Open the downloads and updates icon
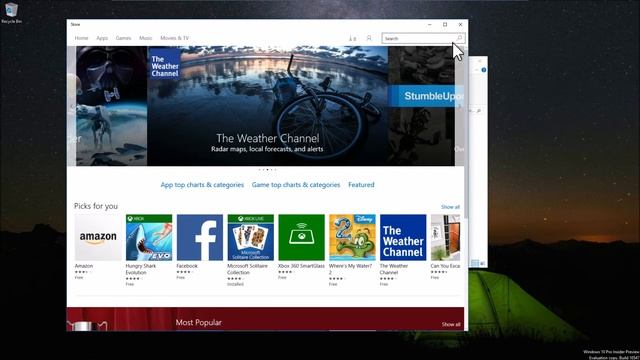The width and height of the screenshot is (640, 360). (x=352, y=38)
